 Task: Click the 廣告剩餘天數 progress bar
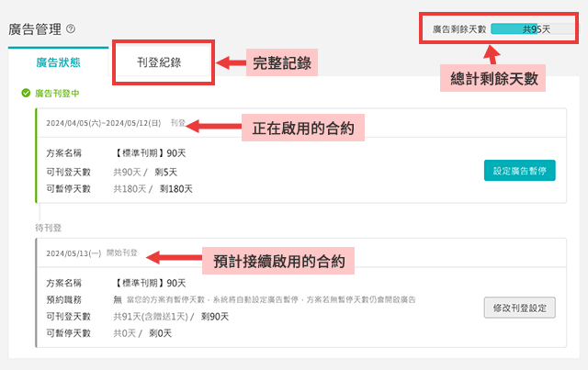click(x=533, y=28)
